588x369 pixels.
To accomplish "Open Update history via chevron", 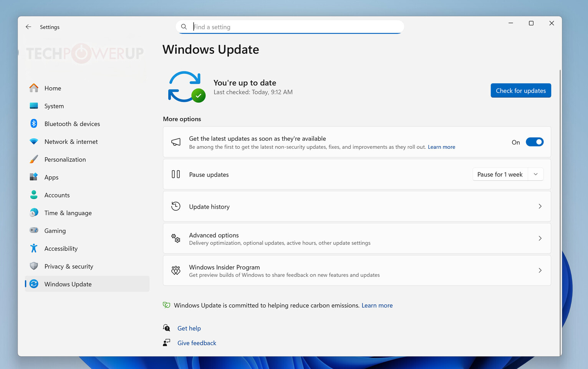I will click(540, 206).
